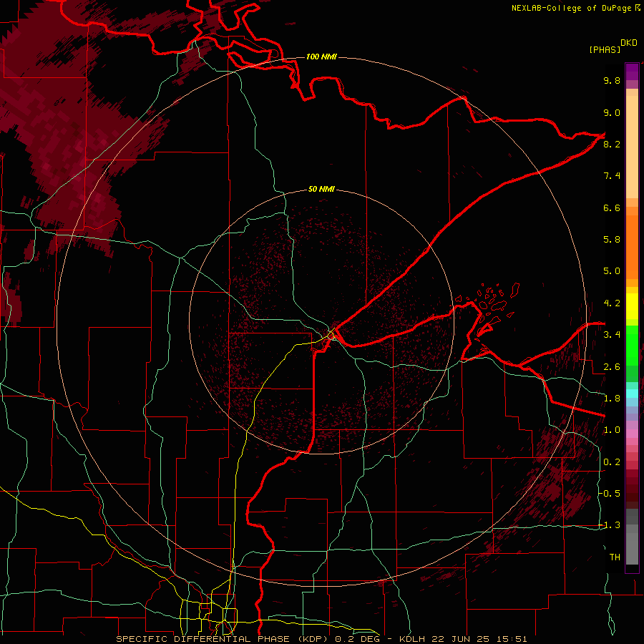Click the 100 NMI range ring label
This screenshot has width=644, height=644.
321,57
